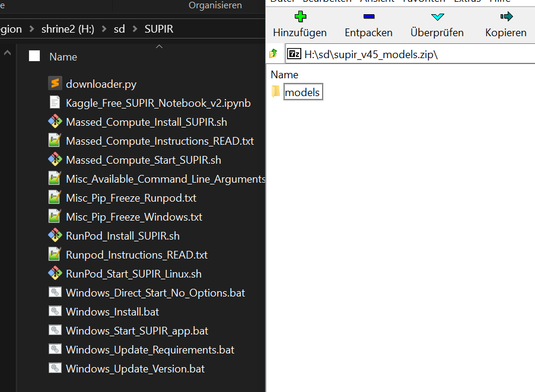535x392 pixels.
Task: Click the Kaggle_Free_SUPIR_Notebook_v2.ipynb document icon
Action: tap(55, 102)
